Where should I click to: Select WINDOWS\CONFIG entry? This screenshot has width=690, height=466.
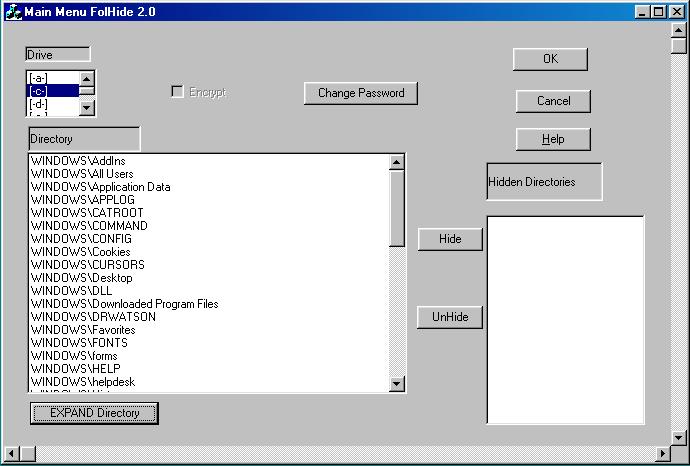tap(209, 239)
